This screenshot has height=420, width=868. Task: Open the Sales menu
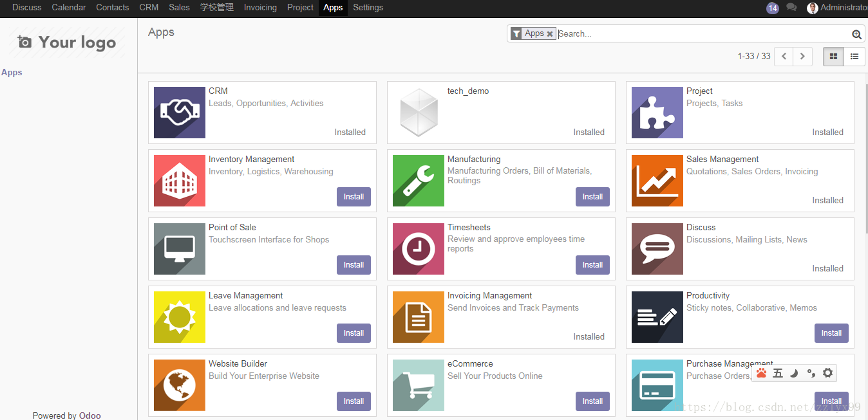tap(180, 8)
